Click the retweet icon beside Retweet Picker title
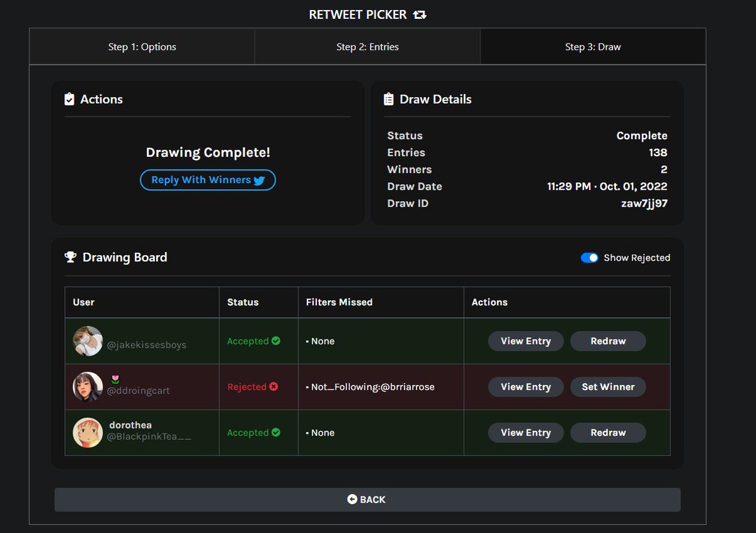The image size is (756, 533). click(x=420, y=14)
